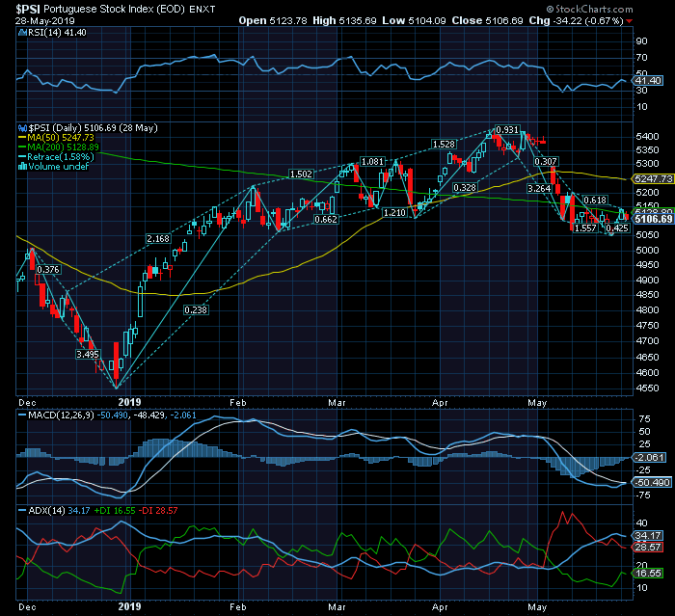Click the Retrace(1.58%) legend icon
The image size is (675, 616).
point(22,157)
